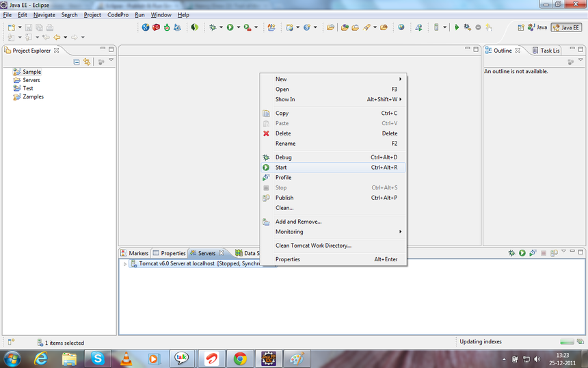This screenshot has width=588, height=368.
Task: Click debug server icon in Servers view toolbar
Action: point(511,253)
